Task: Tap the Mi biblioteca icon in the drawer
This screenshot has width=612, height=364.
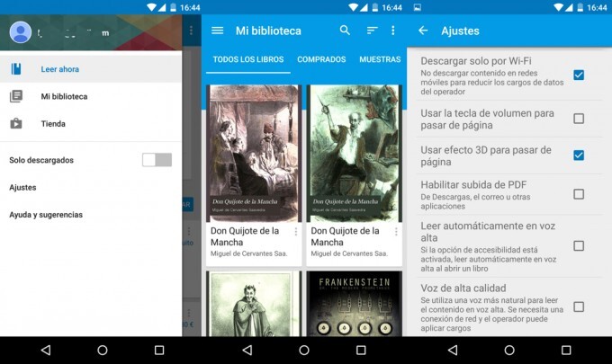Action: [x=16, y=96]
